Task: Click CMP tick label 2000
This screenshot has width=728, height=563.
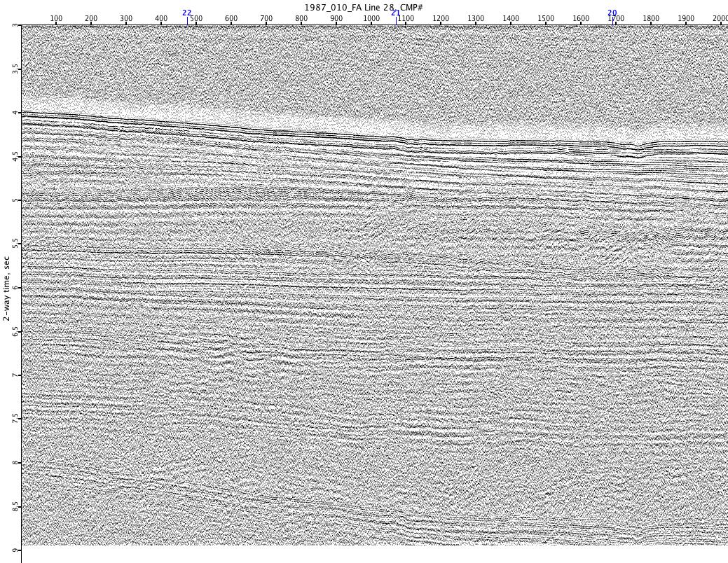Action: click(720, 19)
